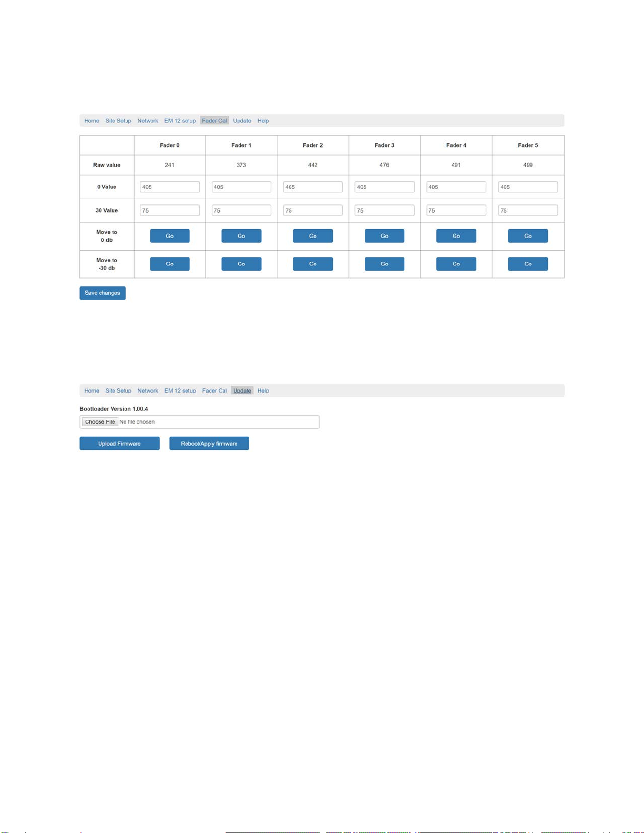Move Fader 0 to 0 db with Go

point(170,236)
